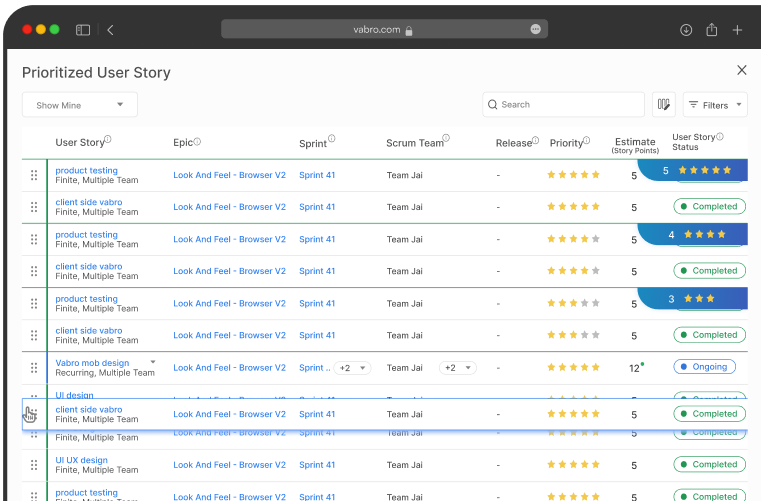Open the Vabro mob design user story link
The image size is (761, 501).
pos(92,363)
